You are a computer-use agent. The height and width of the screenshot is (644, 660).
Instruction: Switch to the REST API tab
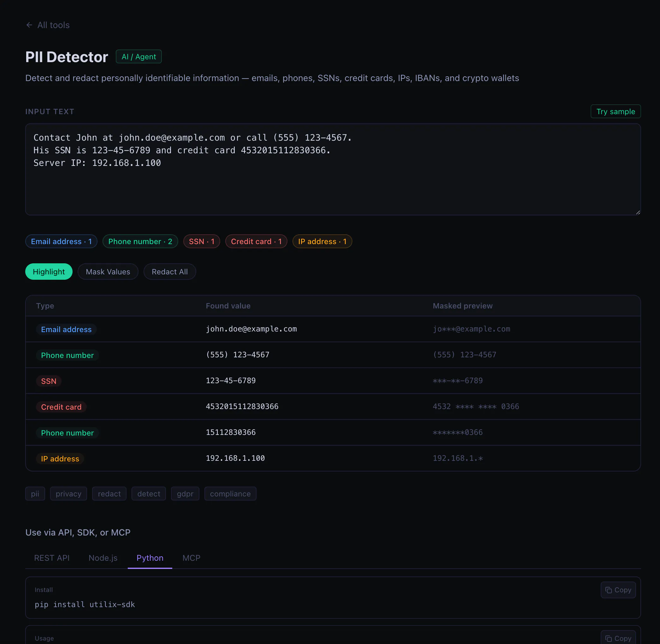point(52,558)
